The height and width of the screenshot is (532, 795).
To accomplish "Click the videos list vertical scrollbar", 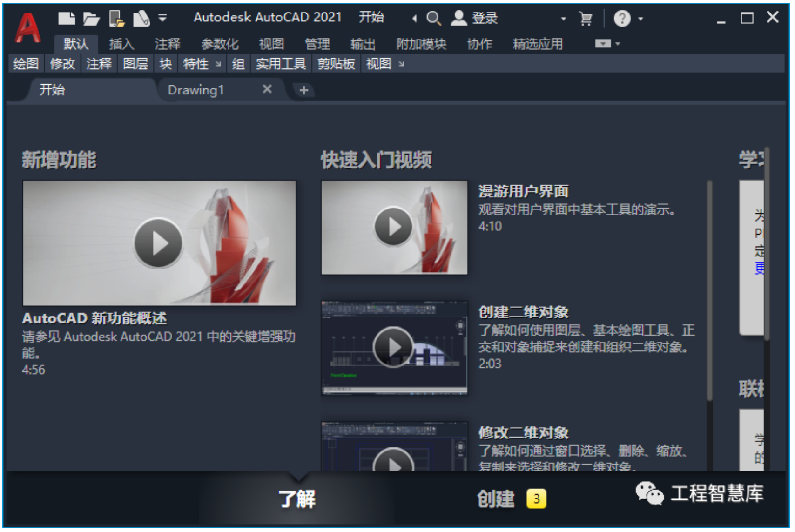I will click(709, 290).
